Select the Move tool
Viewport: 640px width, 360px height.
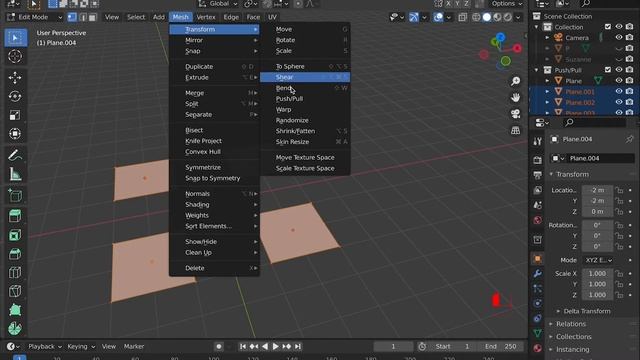point(16,78)
